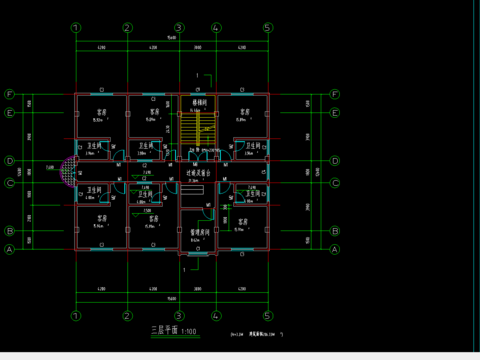Select the right-side axis bubble C
Screen dimensions: 480x360
pos(335,183)
